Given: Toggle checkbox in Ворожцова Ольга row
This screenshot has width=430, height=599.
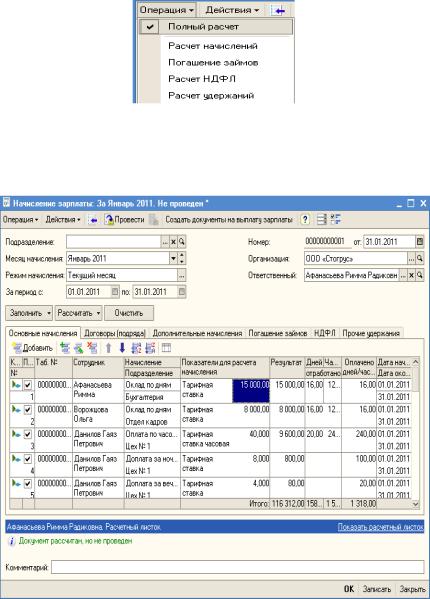Looking at the screenshot, I should point(27,410).
